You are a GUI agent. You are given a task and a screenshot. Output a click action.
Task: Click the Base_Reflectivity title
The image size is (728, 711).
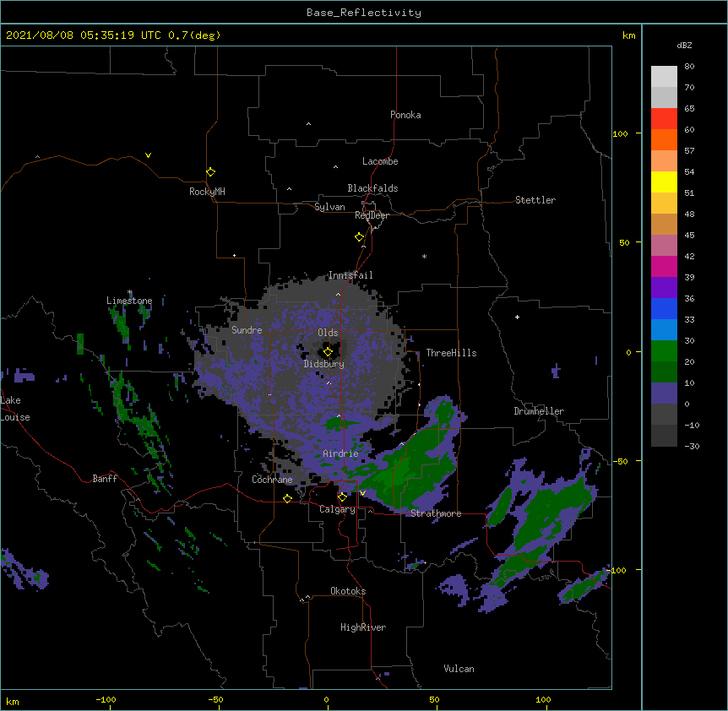[364, 13]
